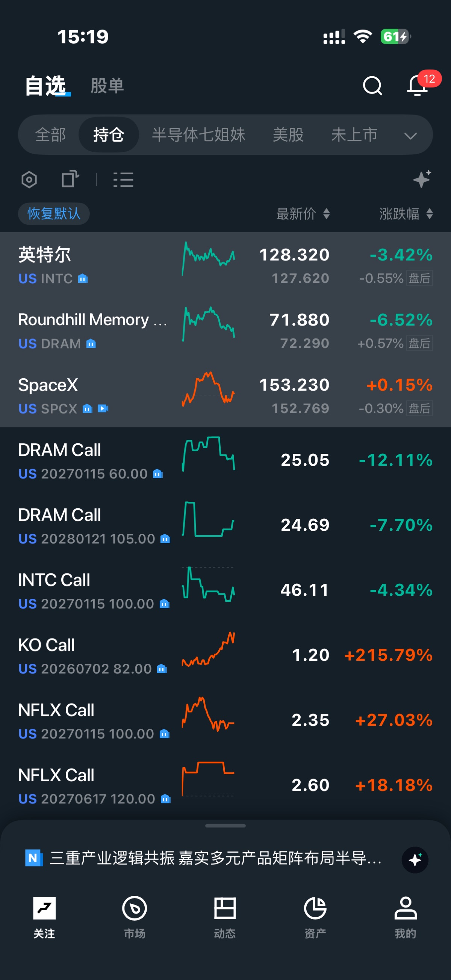Tap the AI sparkle icon above list
Viewport: 451px width, 980px height.
pos(422,179)
